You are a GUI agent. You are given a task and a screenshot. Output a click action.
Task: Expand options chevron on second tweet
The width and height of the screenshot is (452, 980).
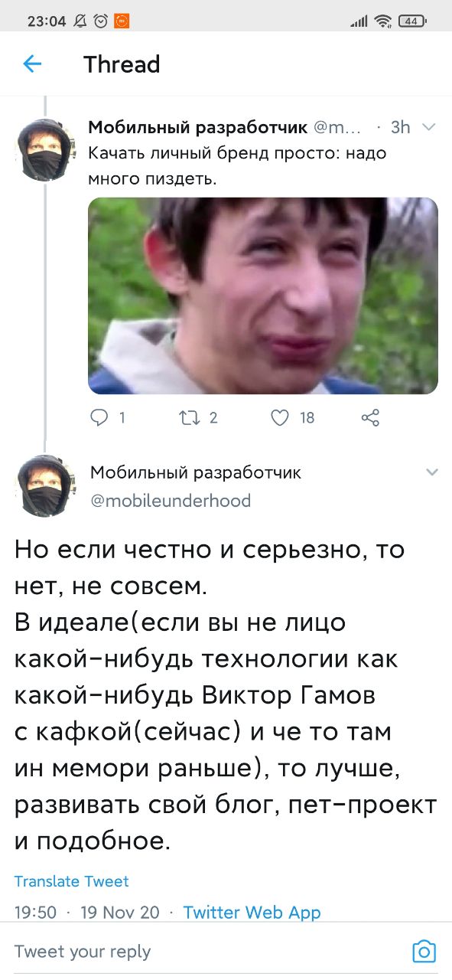[x=431, y=472]
